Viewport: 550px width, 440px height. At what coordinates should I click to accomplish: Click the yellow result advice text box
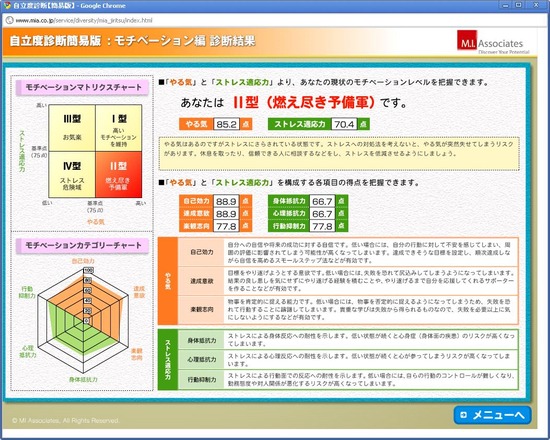click(x=339, y=154)
